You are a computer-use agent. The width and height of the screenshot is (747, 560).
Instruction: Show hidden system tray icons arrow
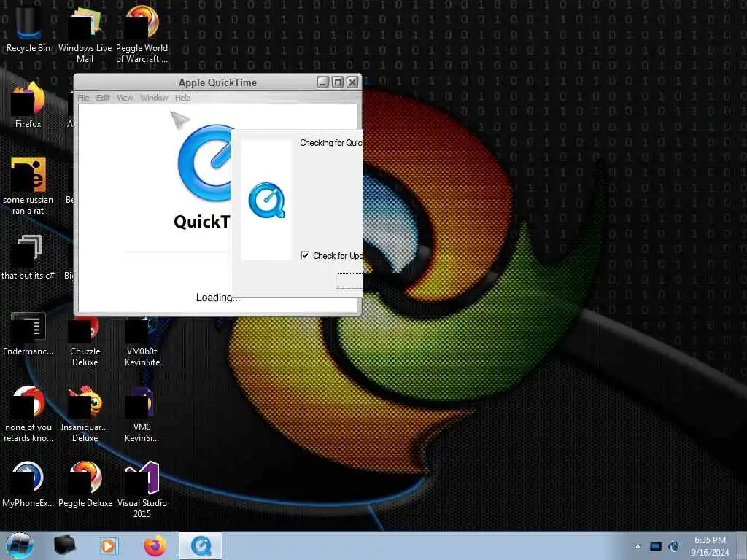pos(638,546)
